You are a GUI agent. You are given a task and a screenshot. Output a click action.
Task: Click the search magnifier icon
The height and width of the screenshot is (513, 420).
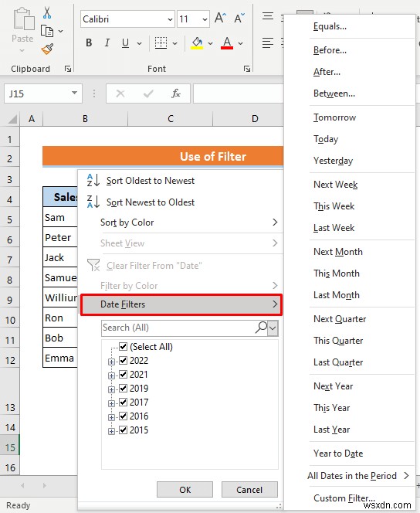click(x=261, y=327)
